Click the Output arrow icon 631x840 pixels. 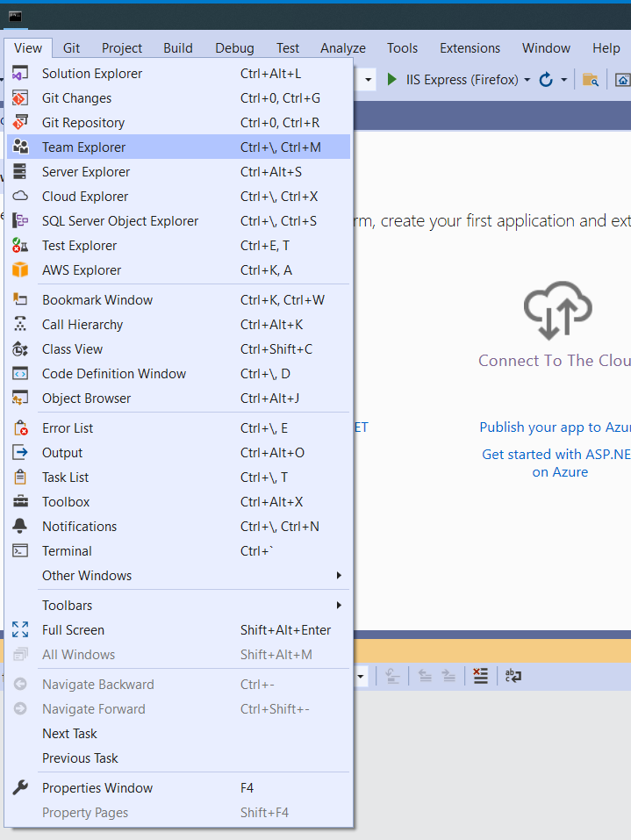click(20, 453)
